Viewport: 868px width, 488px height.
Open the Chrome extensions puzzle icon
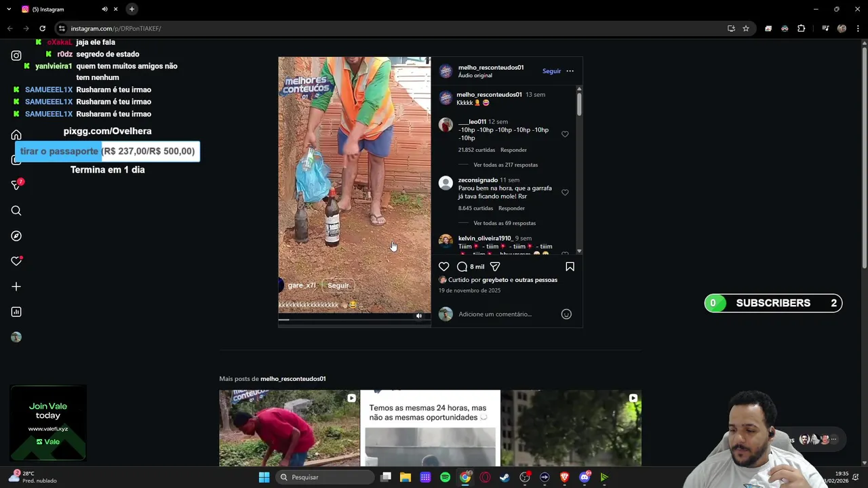801,28
